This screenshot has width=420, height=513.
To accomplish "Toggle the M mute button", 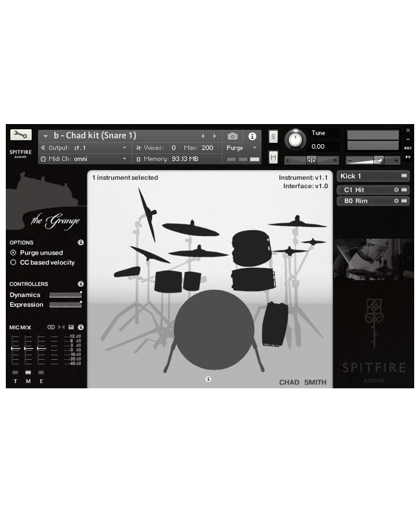I will 273,158.
